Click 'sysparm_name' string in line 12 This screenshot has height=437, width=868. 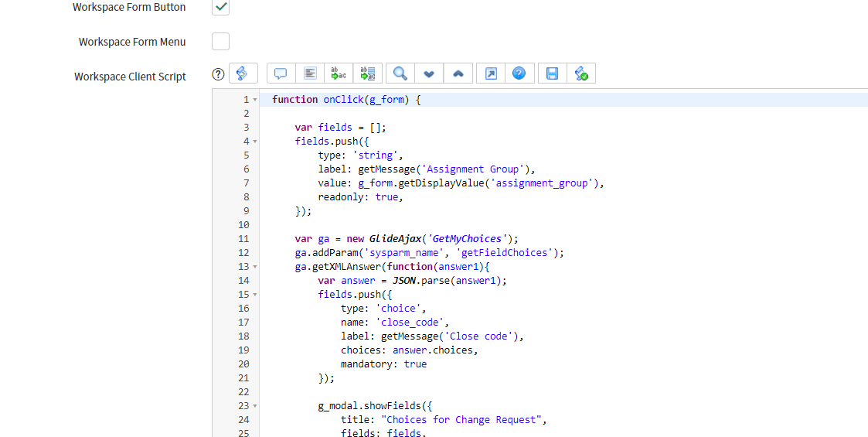(x=403, y=253)
